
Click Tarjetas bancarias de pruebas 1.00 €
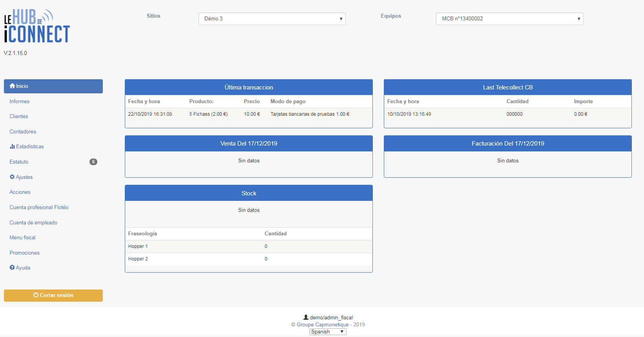coord(310,114)
